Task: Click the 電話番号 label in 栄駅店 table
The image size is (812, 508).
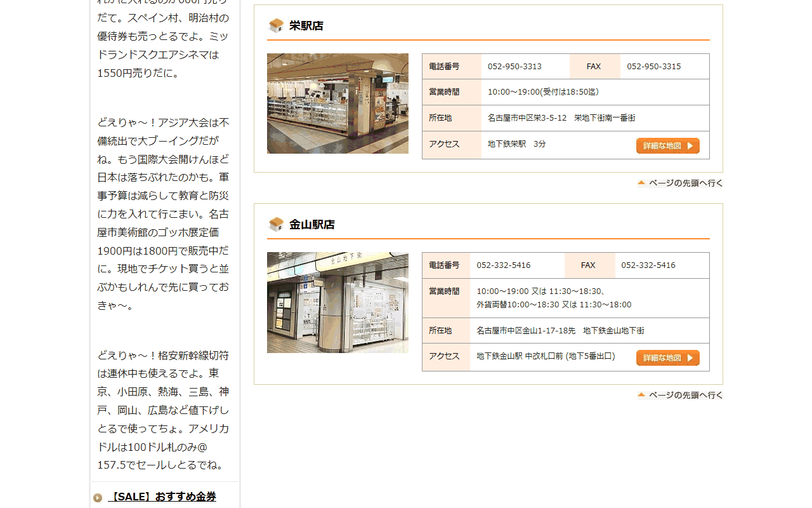Action: [x=444, y=67]
